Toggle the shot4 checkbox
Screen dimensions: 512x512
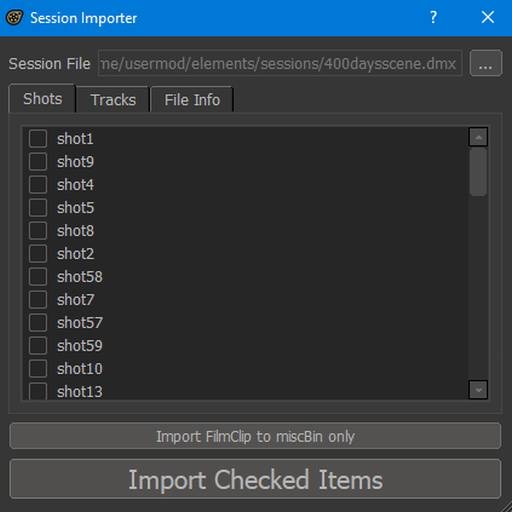click(38, 184)
